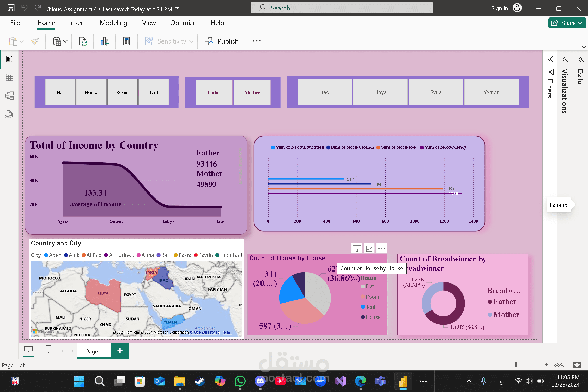Click the Undo arrow icon
The height and width of the screenshot is (392, 588).
[x=25, y=8]
